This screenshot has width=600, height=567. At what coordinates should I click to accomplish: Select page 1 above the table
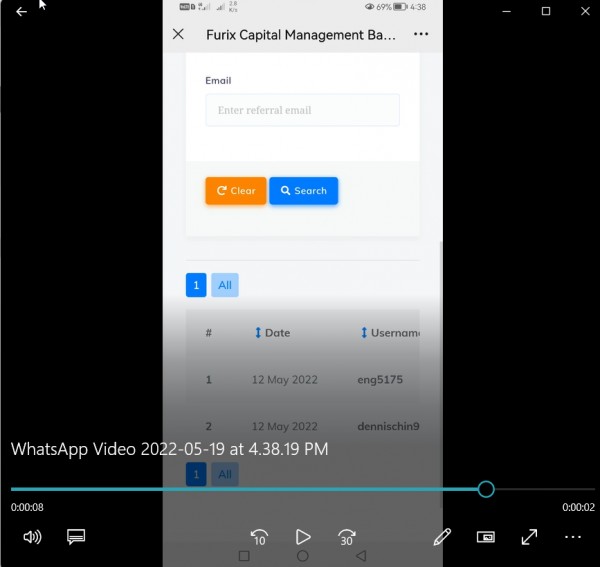pos(196,285)
